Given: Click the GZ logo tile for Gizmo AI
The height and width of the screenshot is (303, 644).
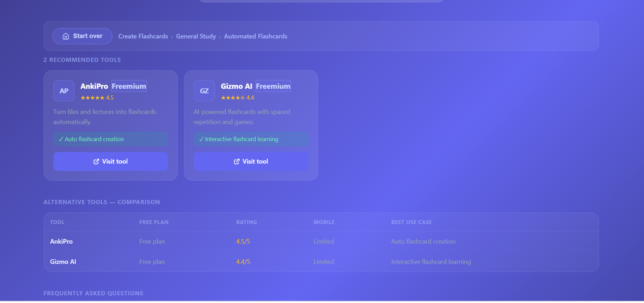Looking at the screenshot, I should coord(204,91).
